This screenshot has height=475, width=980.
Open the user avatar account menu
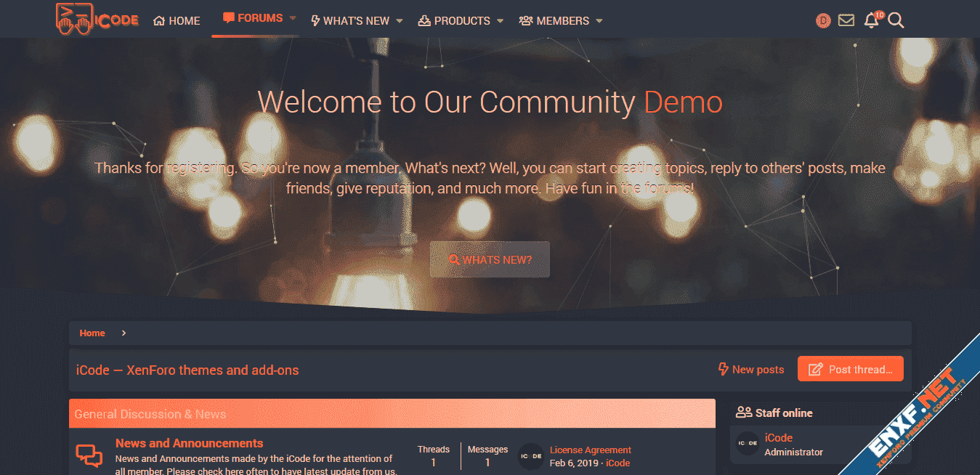pyautogui.click(x=823, y=21)
